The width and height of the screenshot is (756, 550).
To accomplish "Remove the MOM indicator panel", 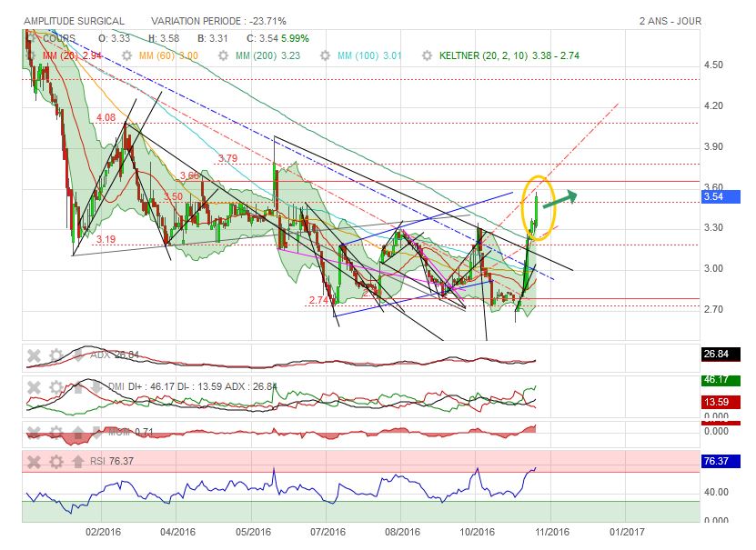I will [34, 433].
